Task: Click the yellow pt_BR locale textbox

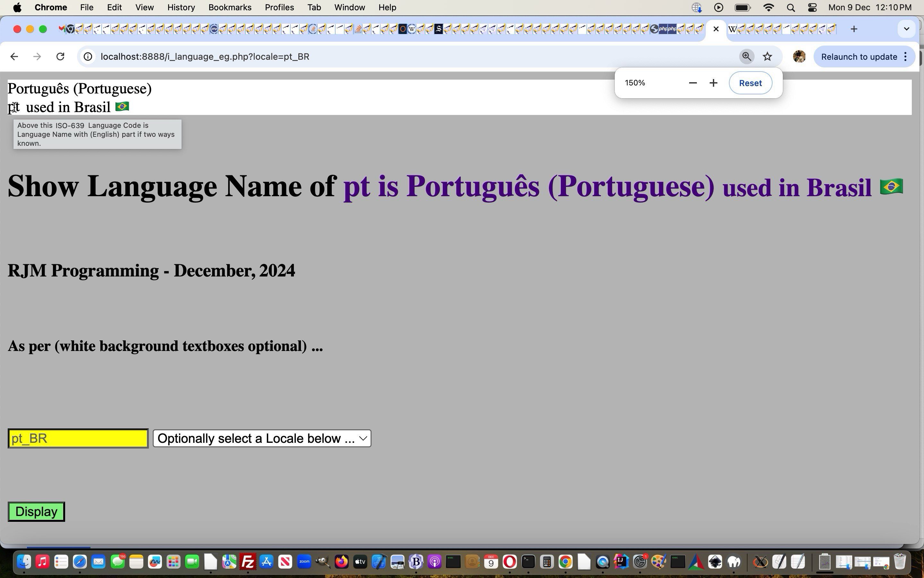Action: (78, 438)
